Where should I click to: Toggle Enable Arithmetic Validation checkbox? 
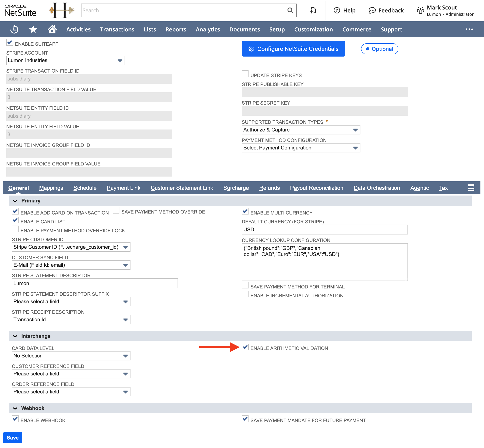coord(245,347)
